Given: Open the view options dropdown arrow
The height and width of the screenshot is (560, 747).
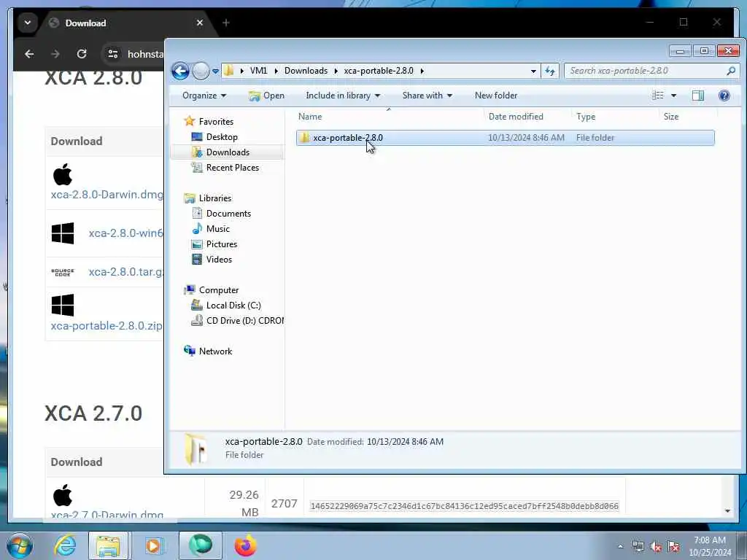Looking at the screenshot, I should click(x=673, y=96).
